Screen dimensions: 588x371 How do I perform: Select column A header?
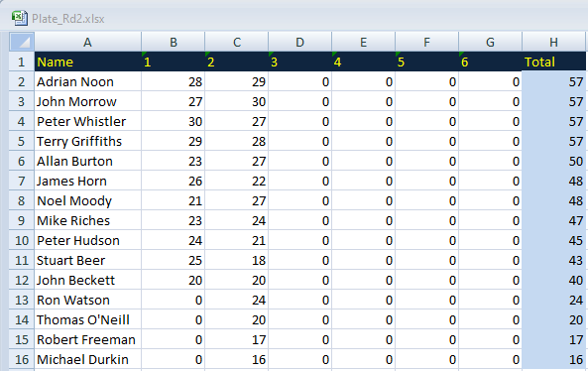click(x=87, y=42)
